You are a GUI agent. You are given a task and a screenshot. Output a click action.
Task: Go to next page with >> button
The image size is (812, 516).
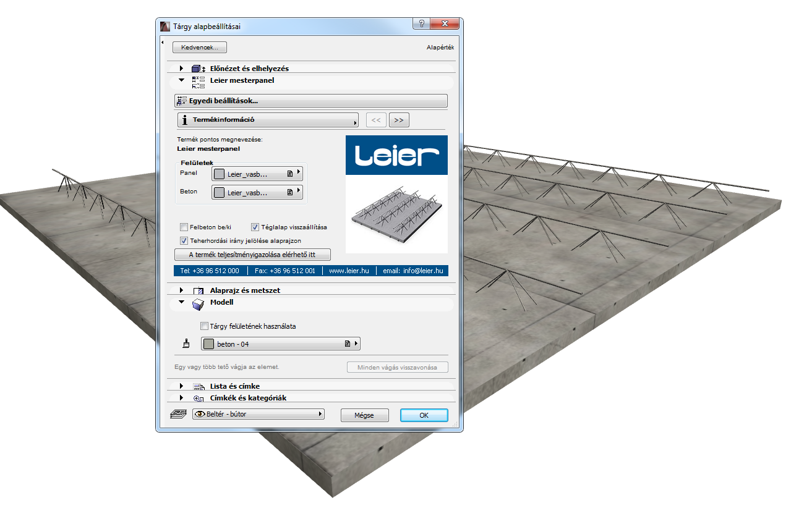click(x=399, y=120)
